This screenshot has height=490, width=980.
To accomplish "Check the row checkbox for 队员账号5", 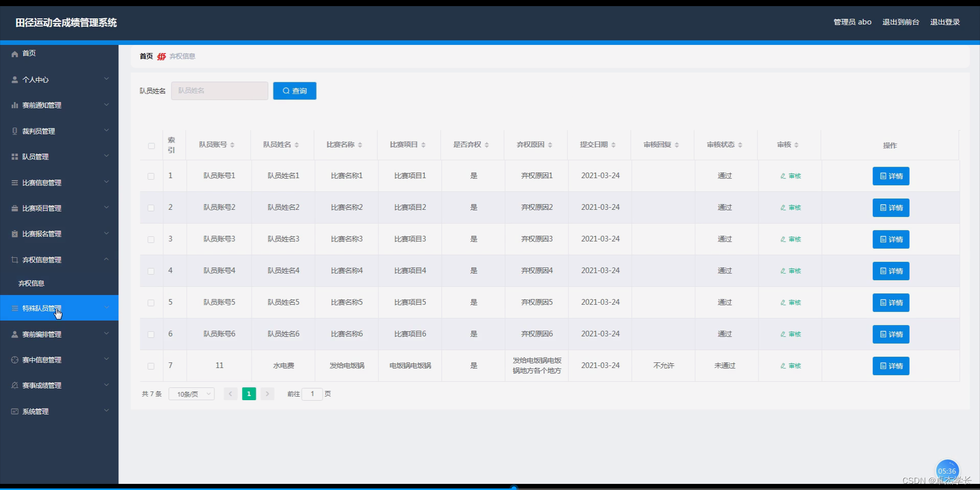I will point(151,303).
